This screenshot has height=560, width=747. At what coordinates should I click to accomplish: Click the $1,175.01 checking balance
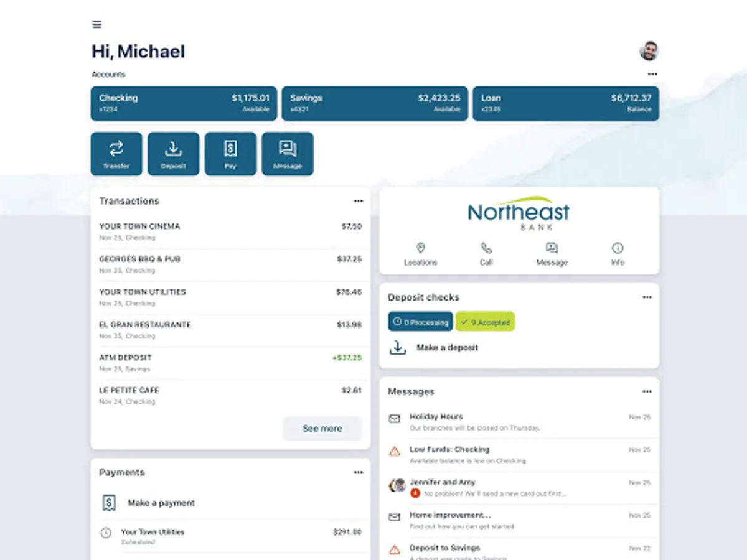click(x=251, y=98)
